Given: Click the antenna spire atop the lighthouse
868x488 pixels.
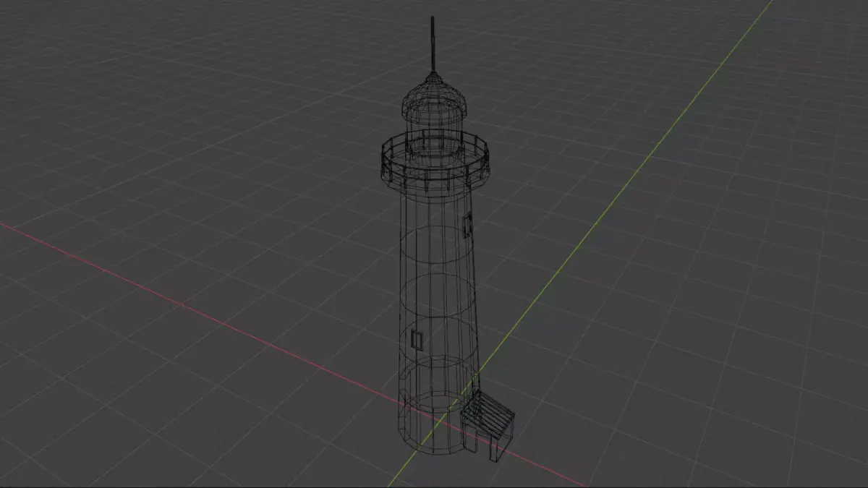Looking at the screenshot, I should click(433, 45).
